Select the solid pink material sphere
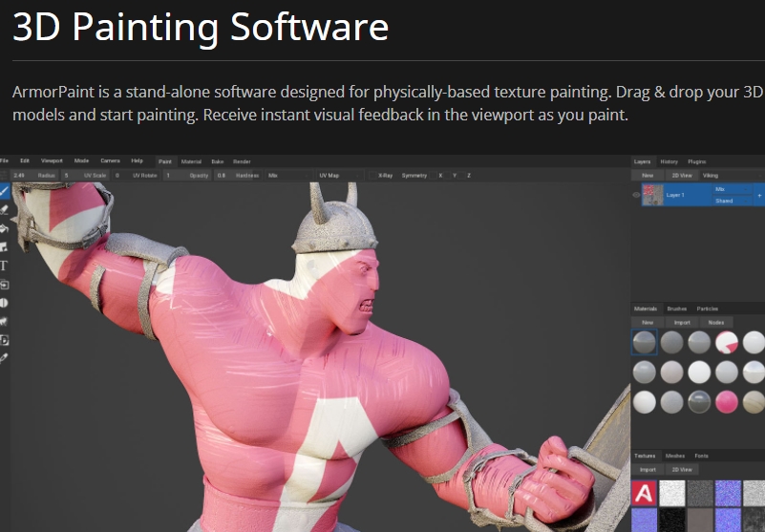The width and height of the screenshot is (765, 532). pos(727,403)
